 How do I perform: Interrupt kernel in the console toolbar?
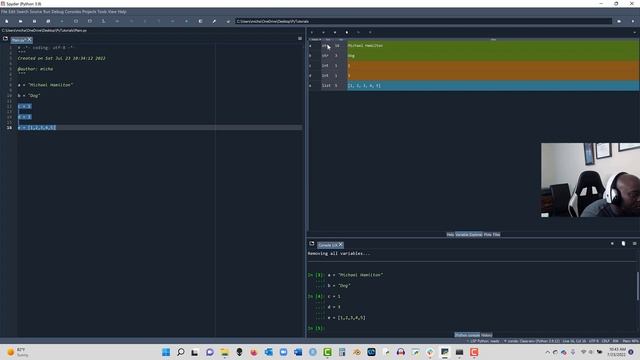point(612,244)
